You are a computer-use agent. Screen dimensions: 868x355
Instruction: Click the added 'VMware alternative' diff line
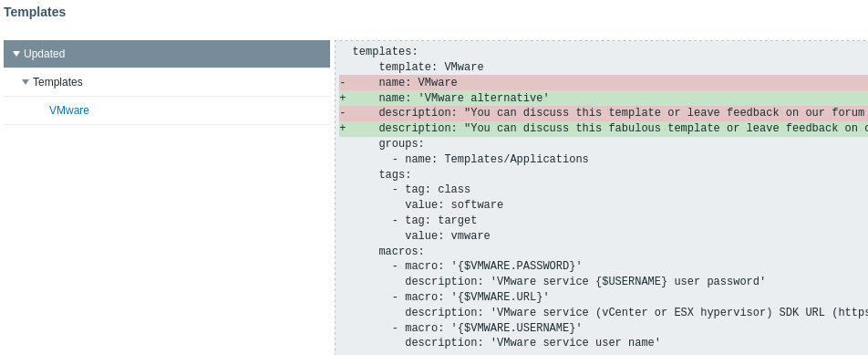point(604,98)
